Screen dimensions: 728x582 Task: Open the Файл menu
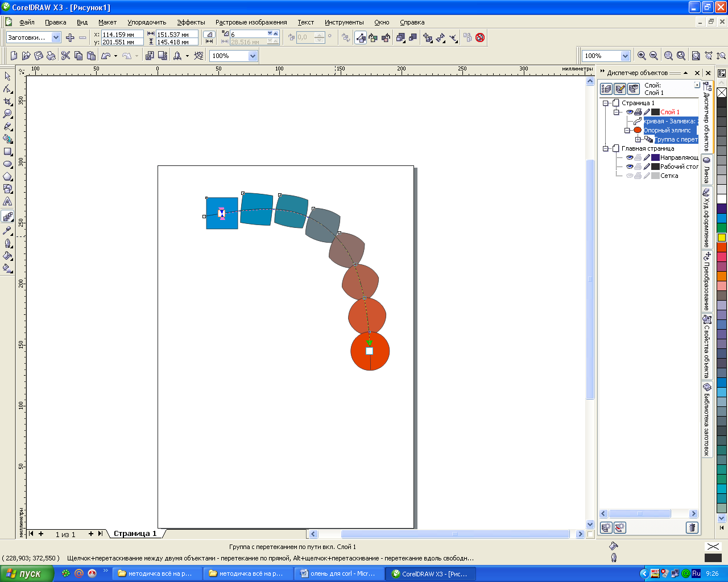point(27,22)
